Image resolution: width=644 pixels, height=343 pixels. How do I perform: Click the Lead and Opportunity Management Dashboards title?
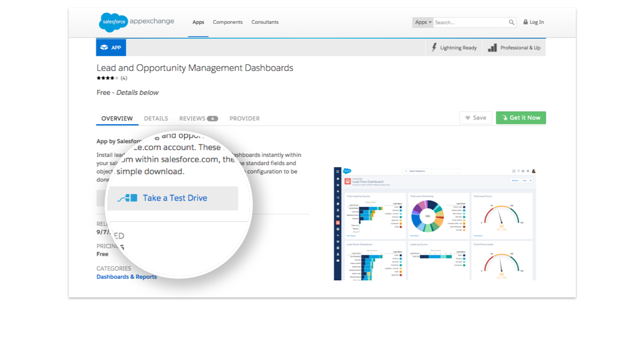tap(195, 68)
